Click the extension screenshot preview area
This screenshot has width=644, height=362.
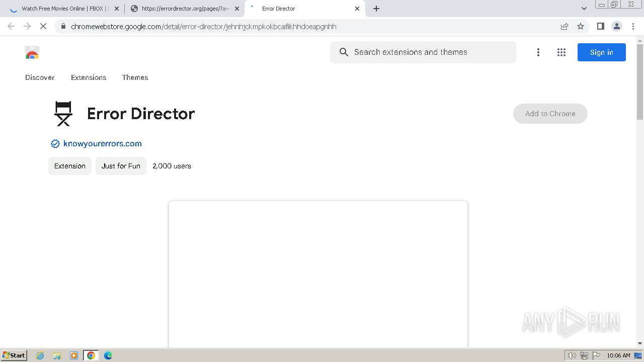318,275
